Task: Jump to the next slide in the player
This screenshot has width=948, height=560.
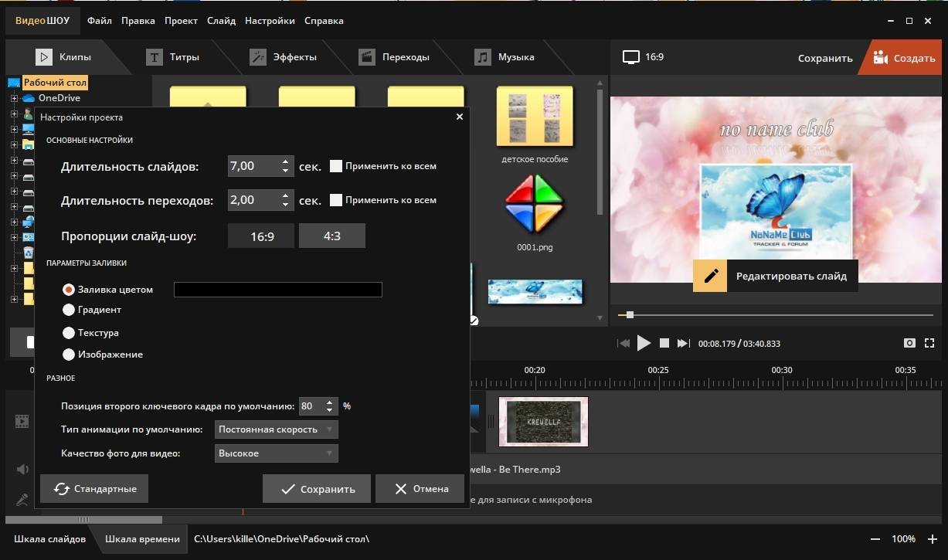Action: [683, 343]
